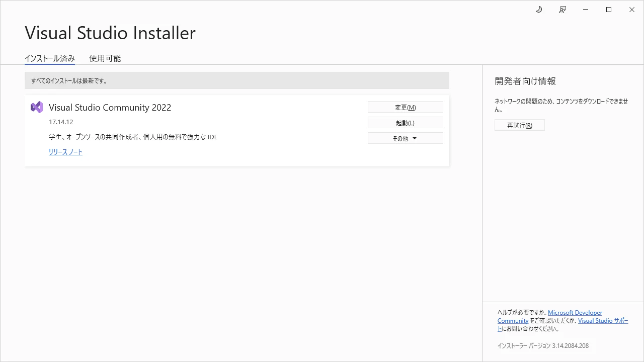
Task: Click the 開発者向け情報 heading
Action: [x=525, y=81]
